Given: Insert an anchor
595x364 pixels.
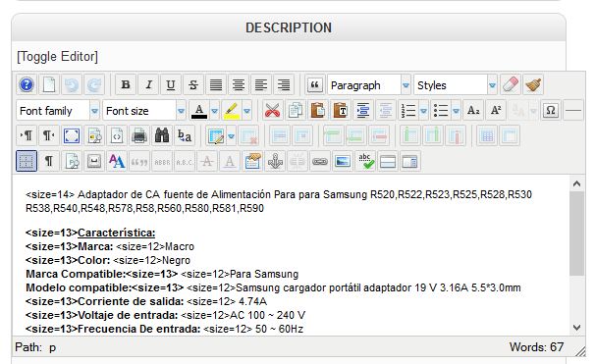Looking at the screenshot, I should click(x=275, y=161).
